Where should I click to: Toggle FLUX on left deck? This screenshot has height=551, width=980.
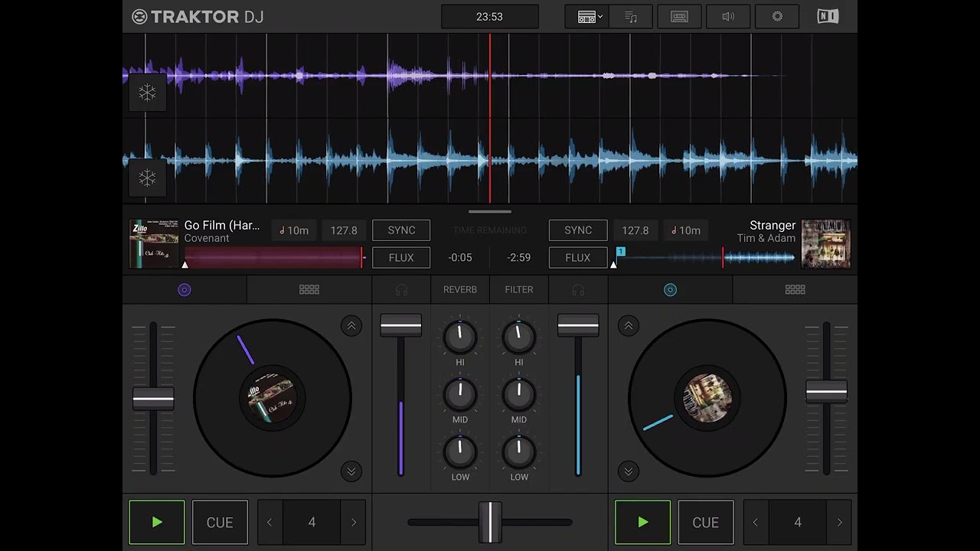(x=401, y=258)
